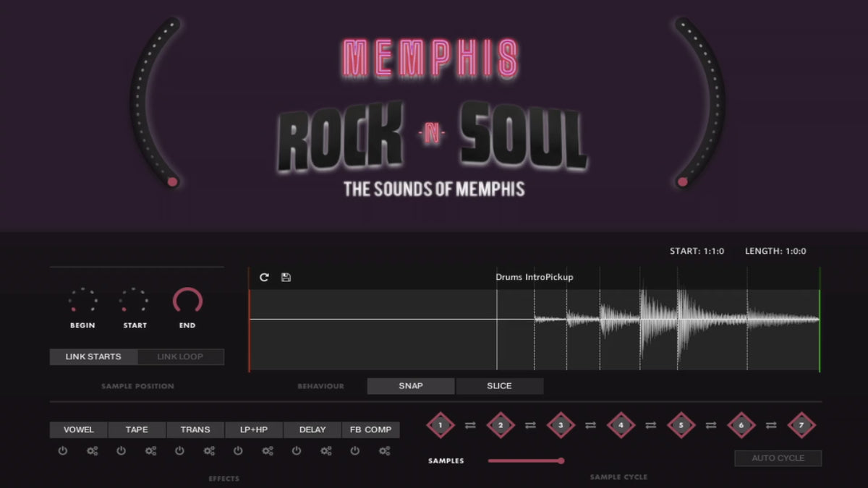Click the SAMPLES slider handle

561,461
